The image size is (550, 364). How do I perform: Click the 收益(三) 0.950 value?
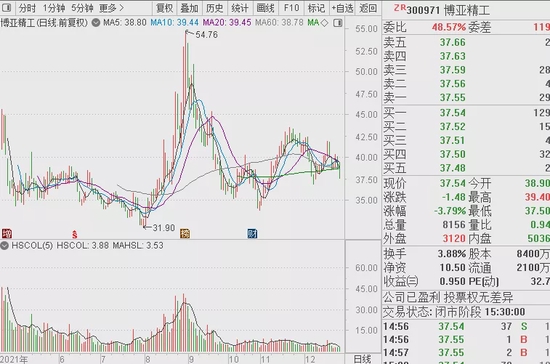click(452, 282)
